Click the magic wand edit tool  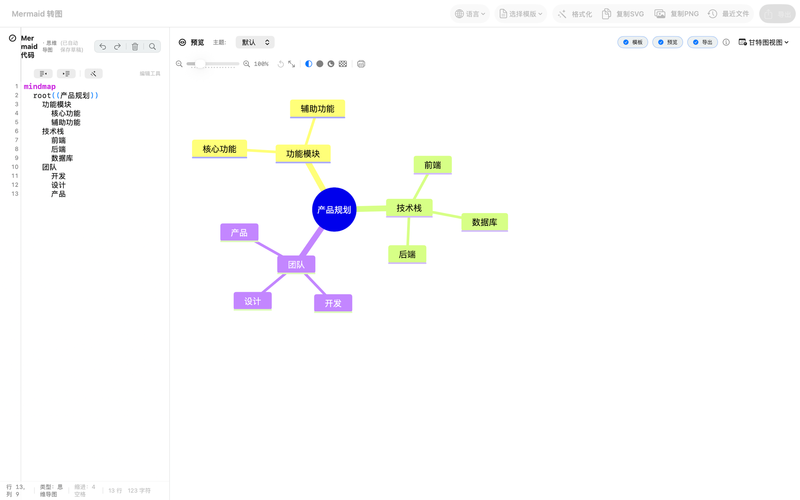tap(93, 73)
